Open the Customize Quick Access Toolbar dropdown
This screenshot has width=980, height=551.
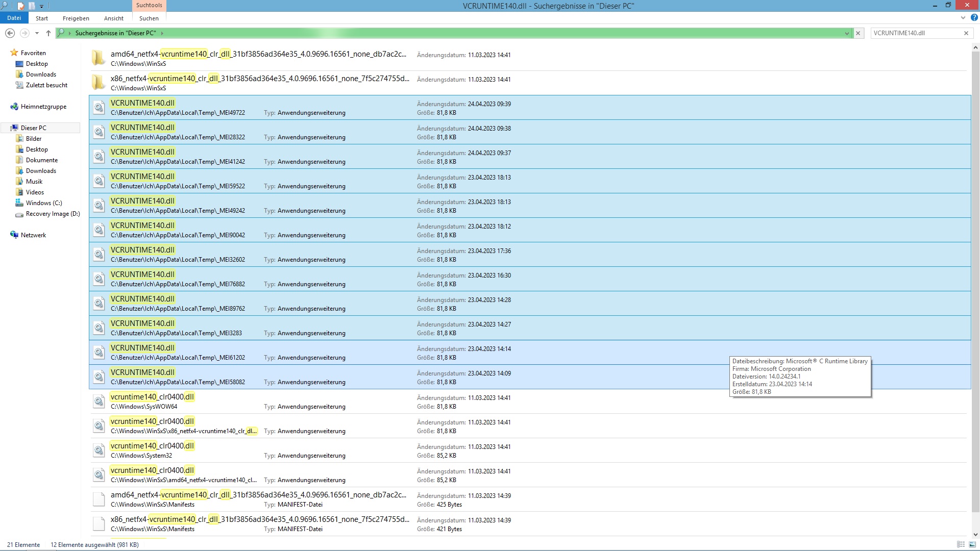point(41,6)
